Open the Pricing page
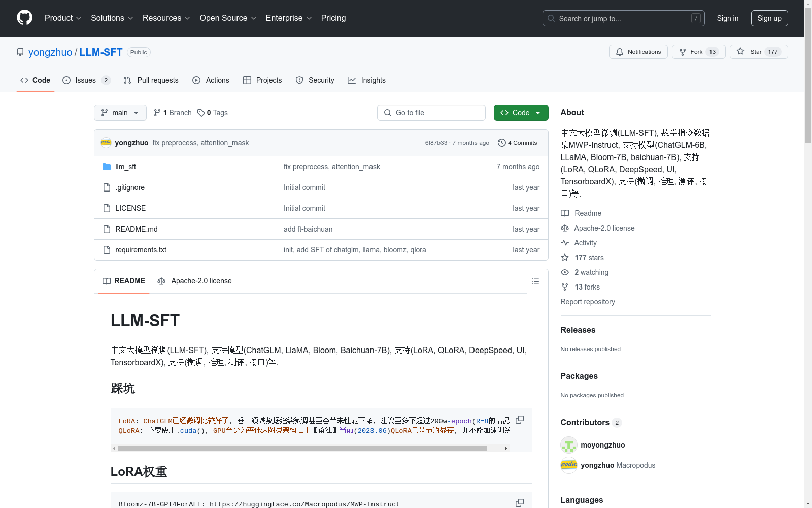The image size is (812, 508). point(333,18)
